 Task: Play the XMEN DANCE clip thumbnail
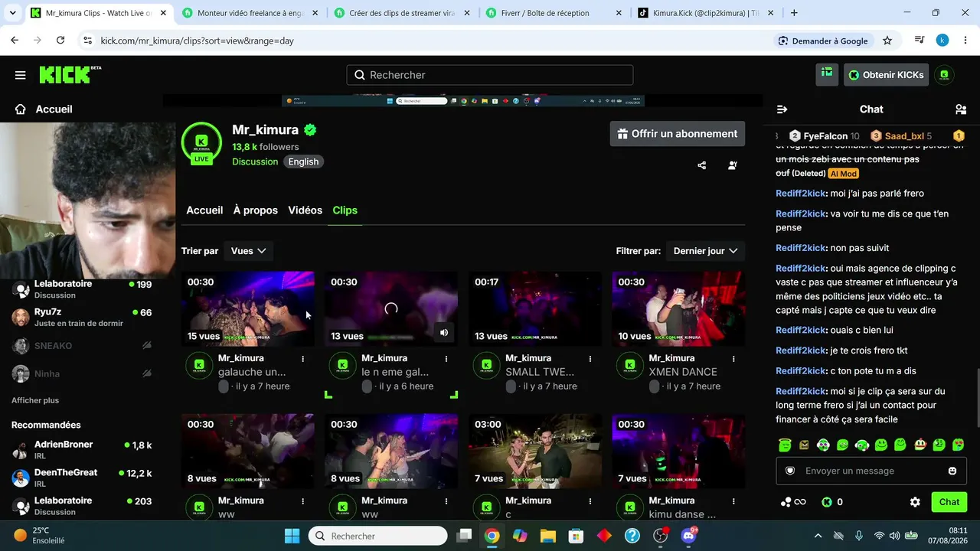point(678,308)
